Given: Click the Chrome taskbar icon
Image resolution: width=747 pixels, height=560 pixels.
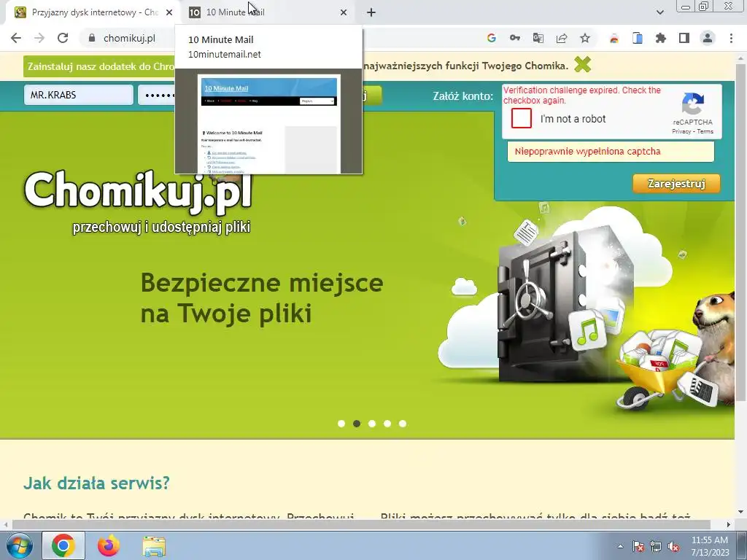Looking at the screenshot, I should [x=63, y=545].
